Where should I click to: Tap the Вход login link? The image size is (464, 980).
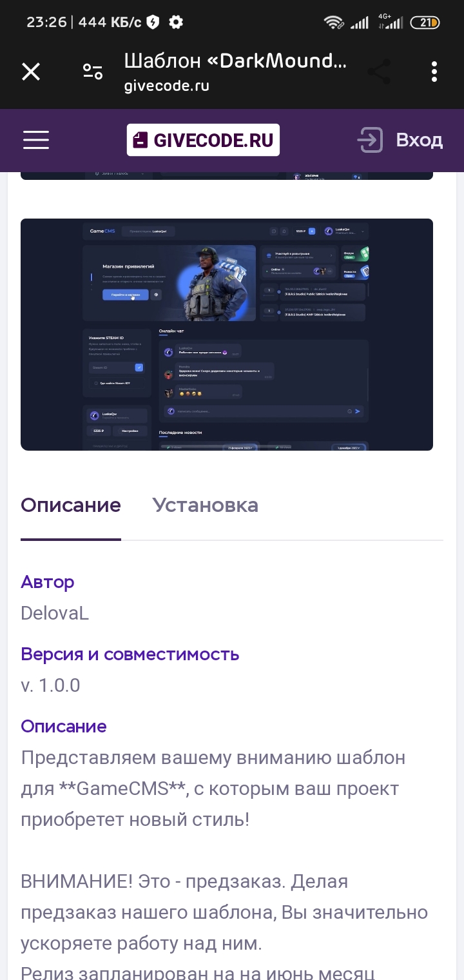click(420, 140)
